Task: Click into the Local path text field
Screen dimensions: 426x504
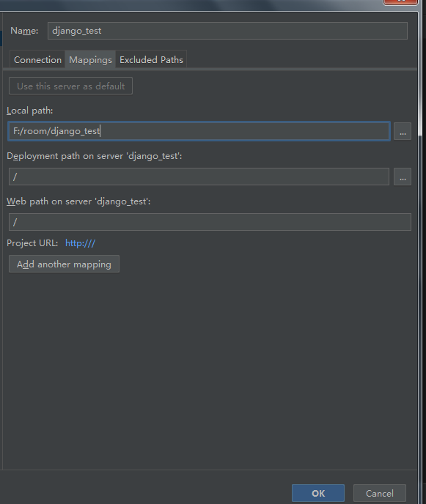Action: 199,131
